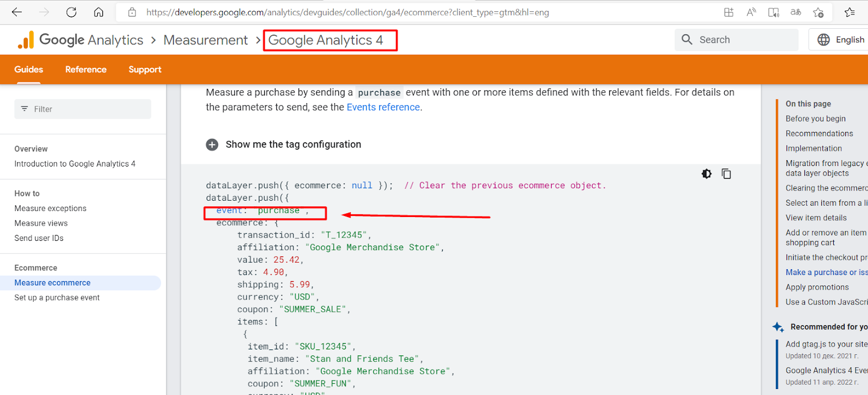
Task: Open the Measure exceptions guide
Action: point(50,208)
